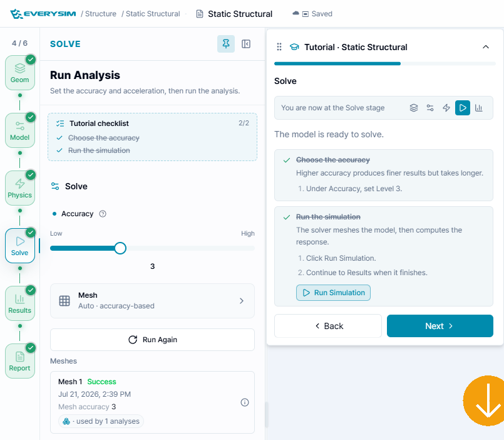The width and height of the screenshot is (504, 440).
Task: Open the Results step
Action: coord(20,303)
